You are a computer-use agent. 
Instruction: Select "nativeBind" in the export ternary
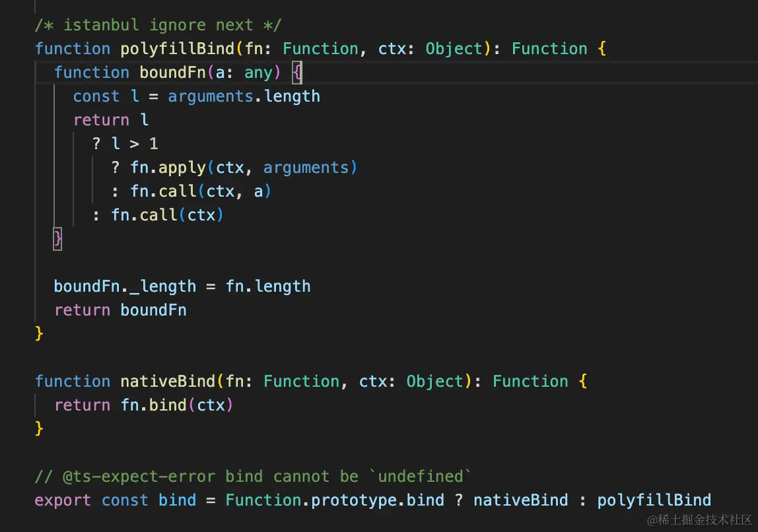(521, 500)
